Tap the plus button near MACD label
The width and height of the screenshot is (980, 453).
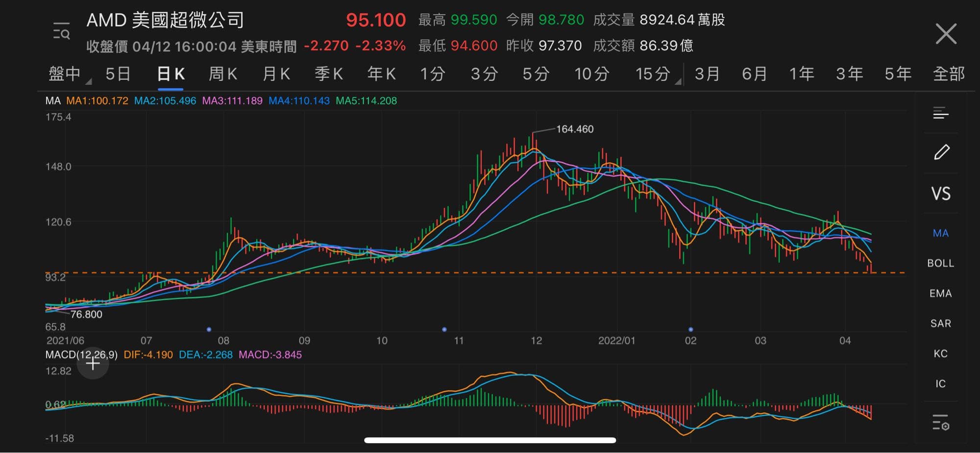pyautogui.click(x=93, y=364)
